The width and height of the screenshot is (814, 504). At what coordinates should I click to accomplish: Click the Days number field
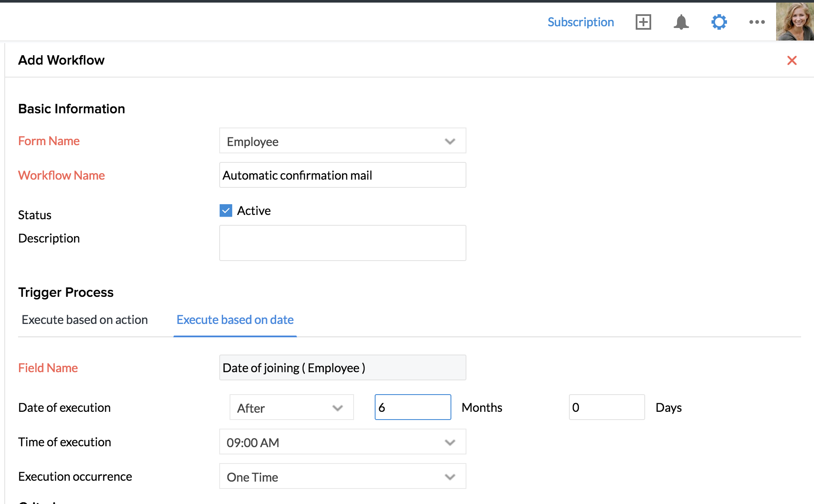pos(606,408)
